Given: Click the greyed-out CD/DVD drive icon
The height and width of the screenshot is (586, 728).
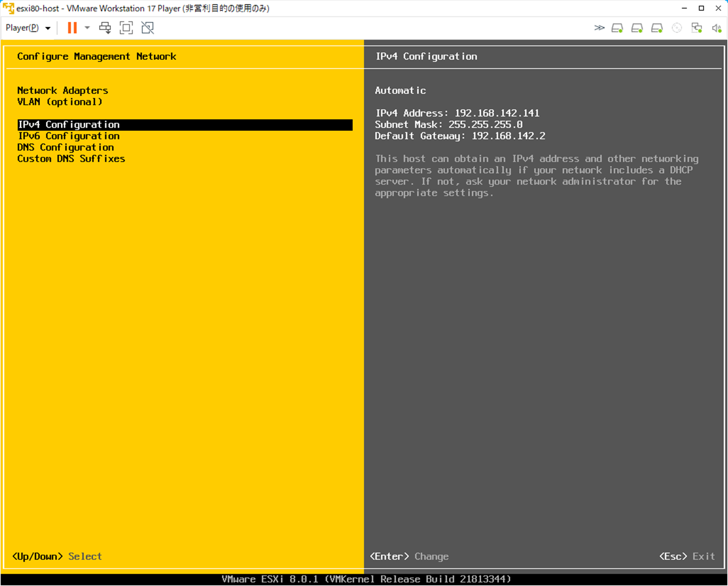Looking at the screenshot, I should click(x=677, y=28).
